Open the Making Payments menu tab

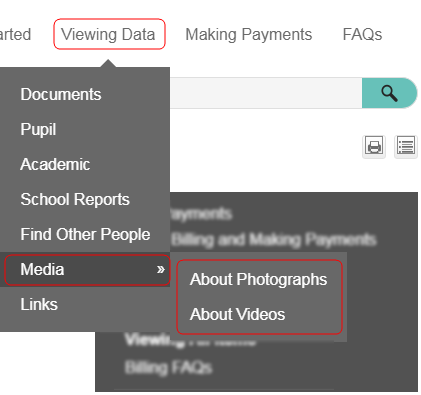tap(249, 34)
